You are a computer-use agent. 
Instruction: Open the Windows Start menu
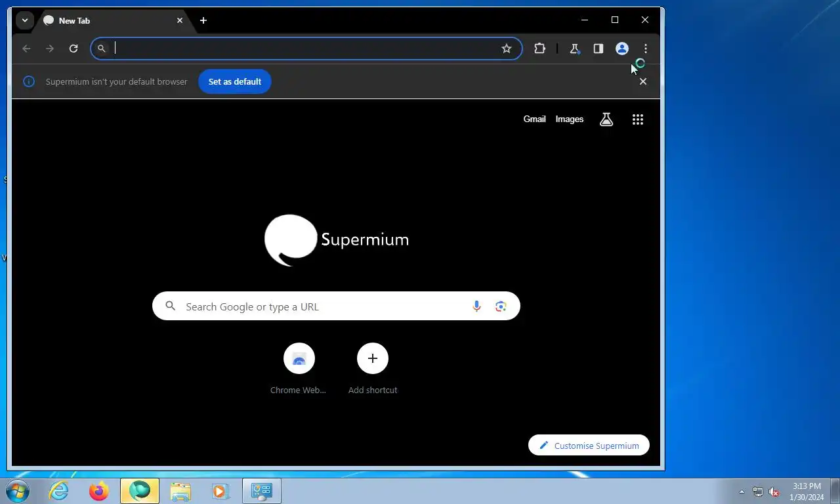(x=18, y=491)
